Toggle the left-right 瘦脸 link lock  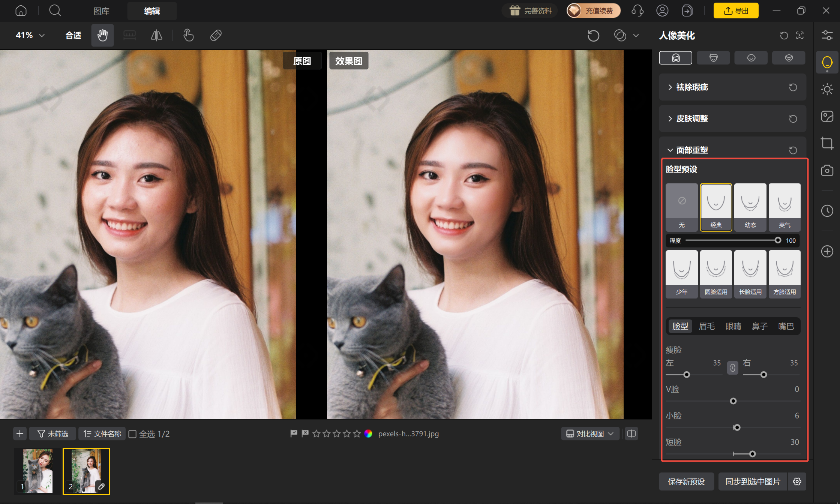(733, 368)
